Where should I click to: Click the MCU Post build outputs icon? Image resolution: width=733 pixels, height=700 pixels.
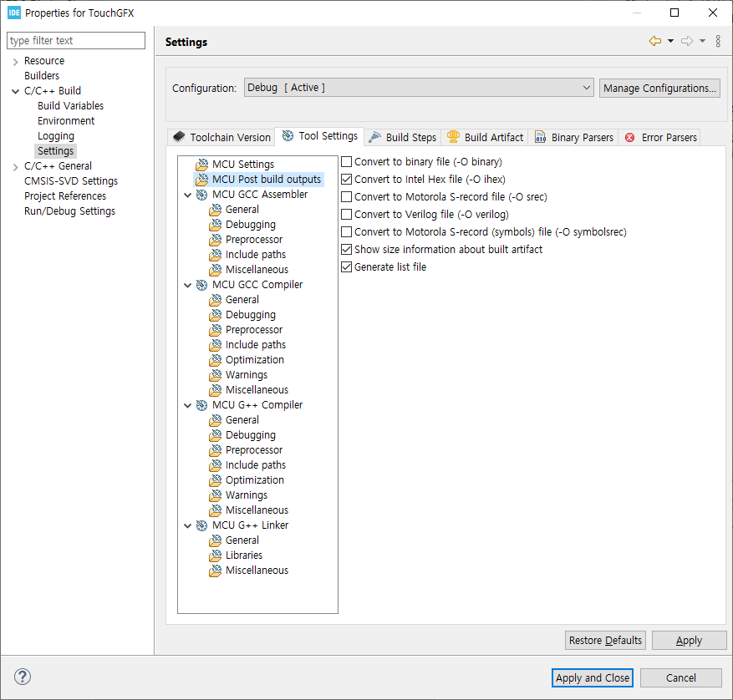tap(202, 180)
